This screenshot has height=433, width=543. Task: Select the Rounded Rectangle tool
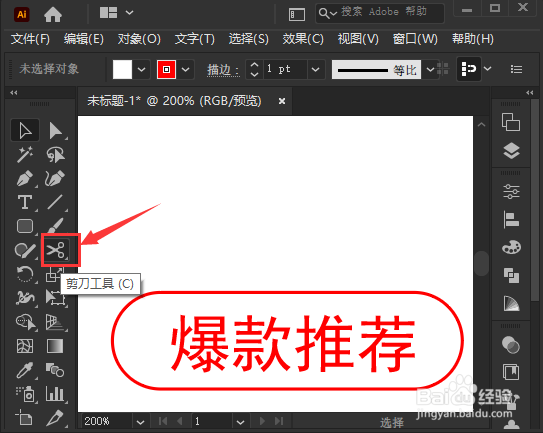pos(25,226)
